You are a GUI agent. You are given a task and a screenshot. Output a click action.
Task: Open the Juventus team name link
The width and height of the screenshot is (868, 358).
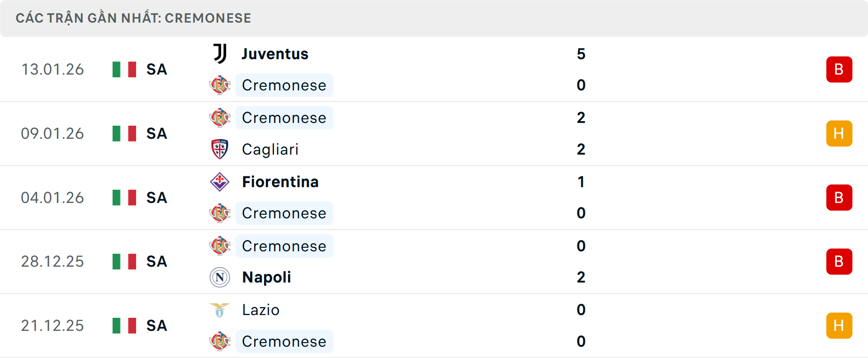tap(275, 54)
